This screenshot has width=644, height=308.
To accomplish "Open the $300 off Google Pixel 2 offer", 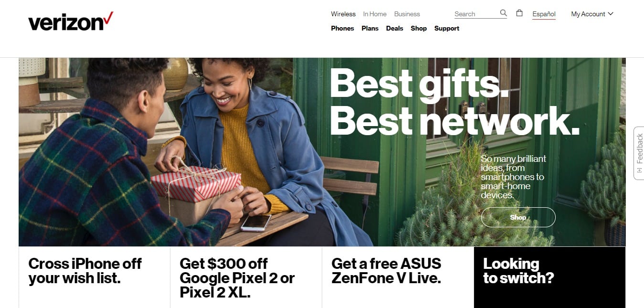I will coord(246,277).
